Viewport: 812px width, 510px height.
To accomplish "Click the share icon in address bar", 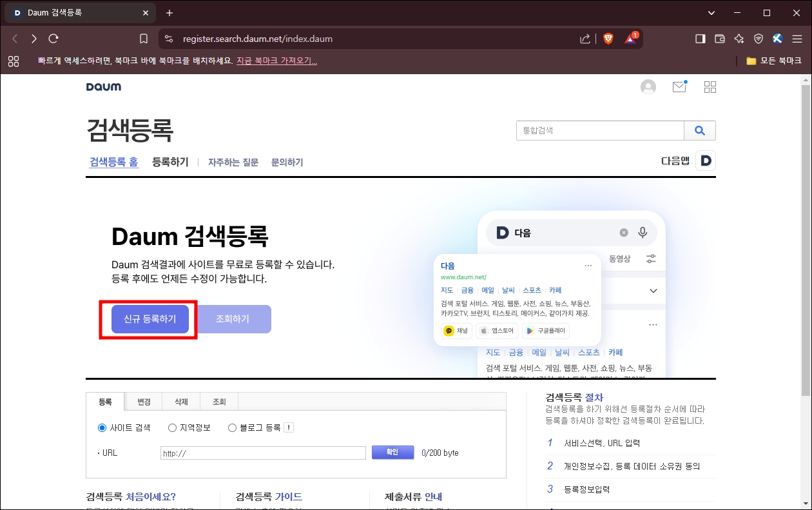I will click(x=585, y=39).
